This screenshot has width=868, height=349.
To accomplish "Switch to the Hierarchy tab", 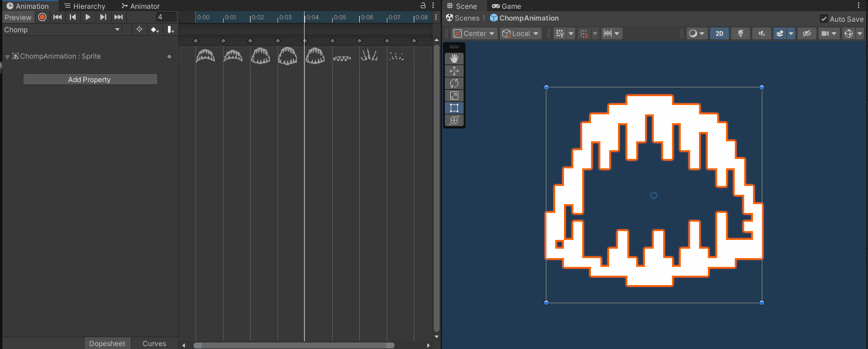I will click(85, 6).
